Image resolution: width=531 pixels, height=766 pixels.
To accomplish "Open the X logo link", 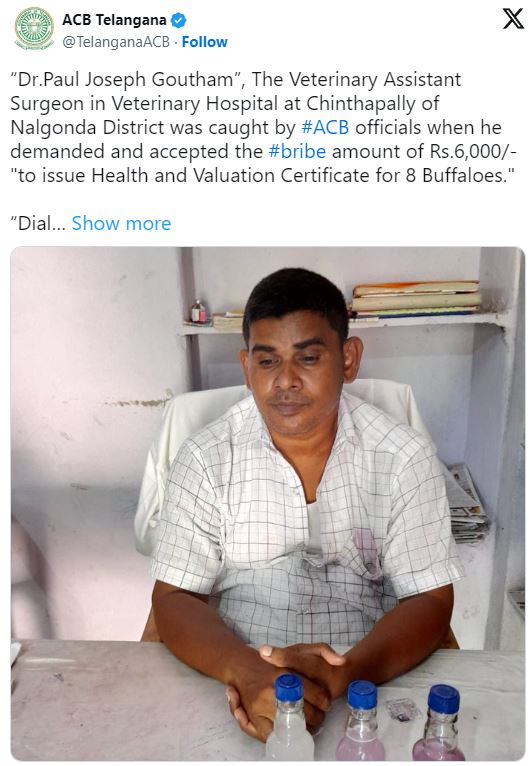I will (513, 20).
